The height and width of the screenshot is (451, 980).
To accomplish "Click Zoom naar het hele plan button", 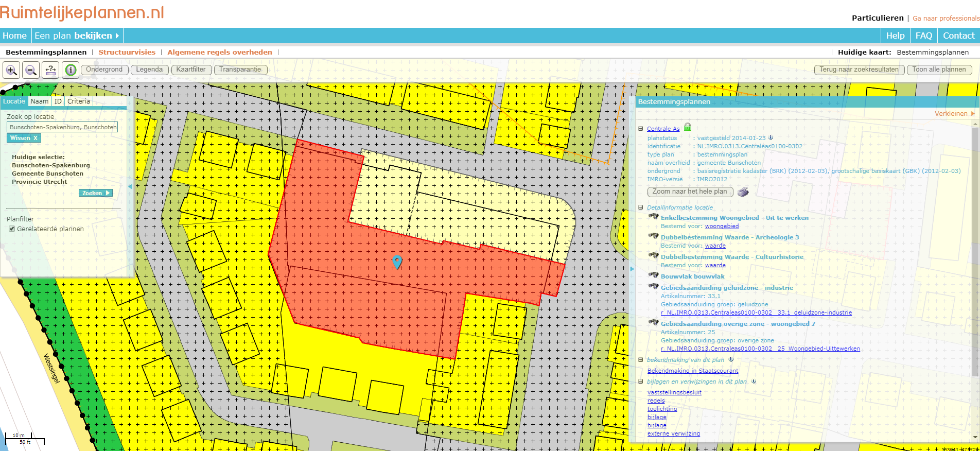I will point(690,192).
